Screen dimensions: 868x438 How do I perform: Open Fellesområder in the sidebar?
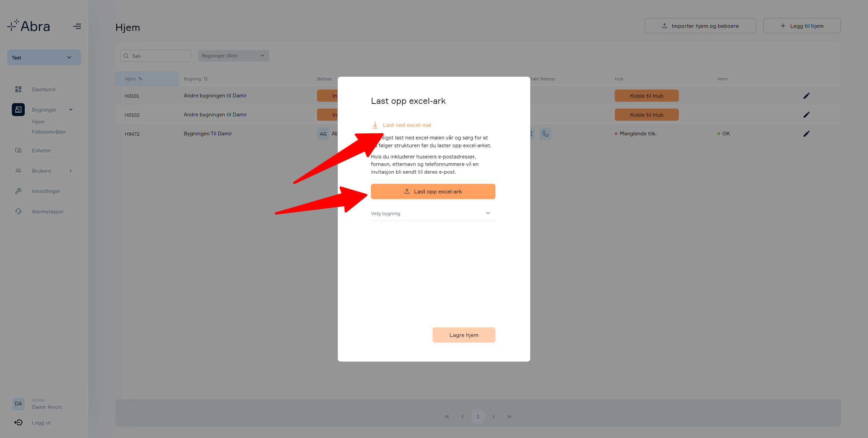point(49,132)
